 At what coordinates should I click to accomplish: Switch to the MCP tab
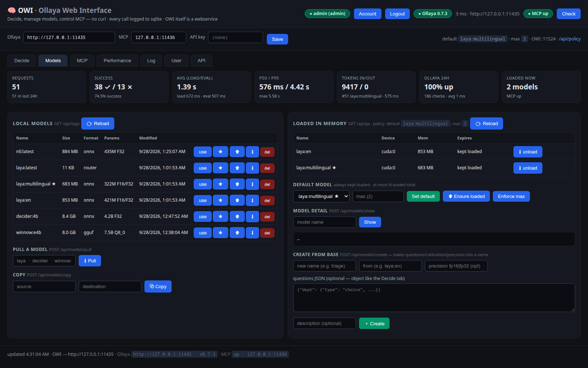coord(82,61)
